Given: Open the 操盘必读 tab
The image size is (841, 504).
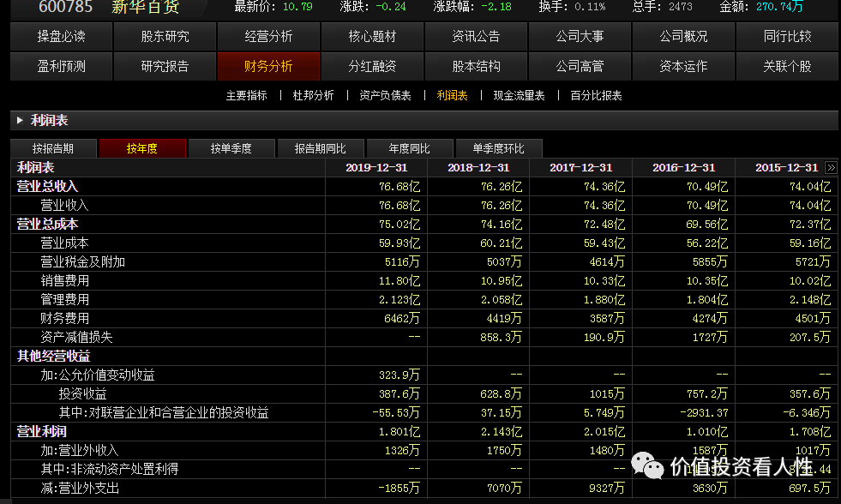Looking at the screenshot, I should (61, 37).
